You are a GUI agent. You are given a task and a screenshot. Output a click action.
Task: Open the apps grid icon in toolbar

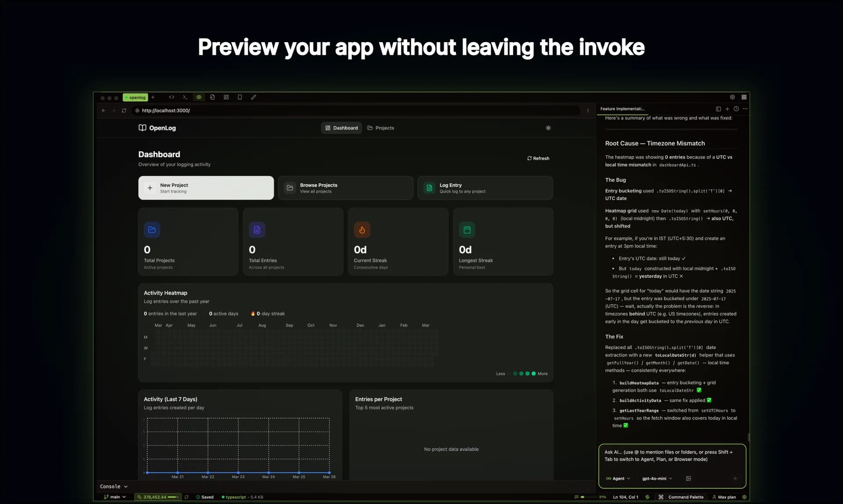coord(226,97)
